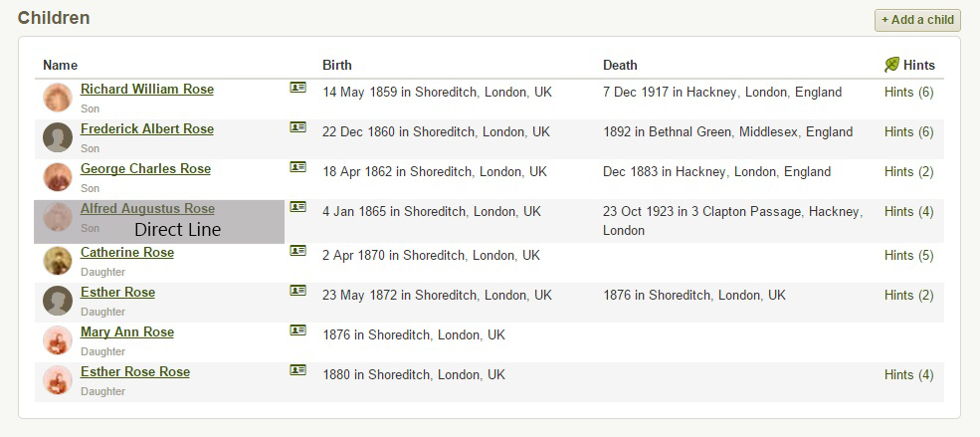Click the Add a child button
The image size is (980, 437).
click(917, 20)
